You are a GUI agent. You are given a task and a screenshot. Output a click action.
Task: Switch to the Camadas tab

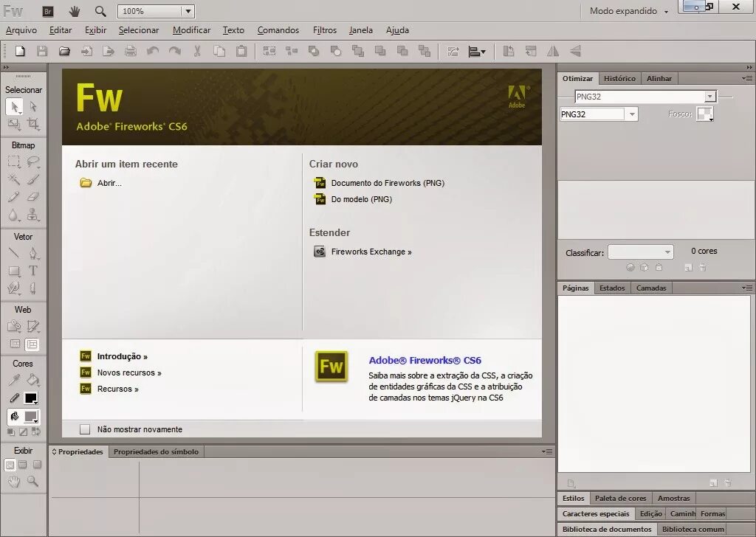click(x=651, y=288)
